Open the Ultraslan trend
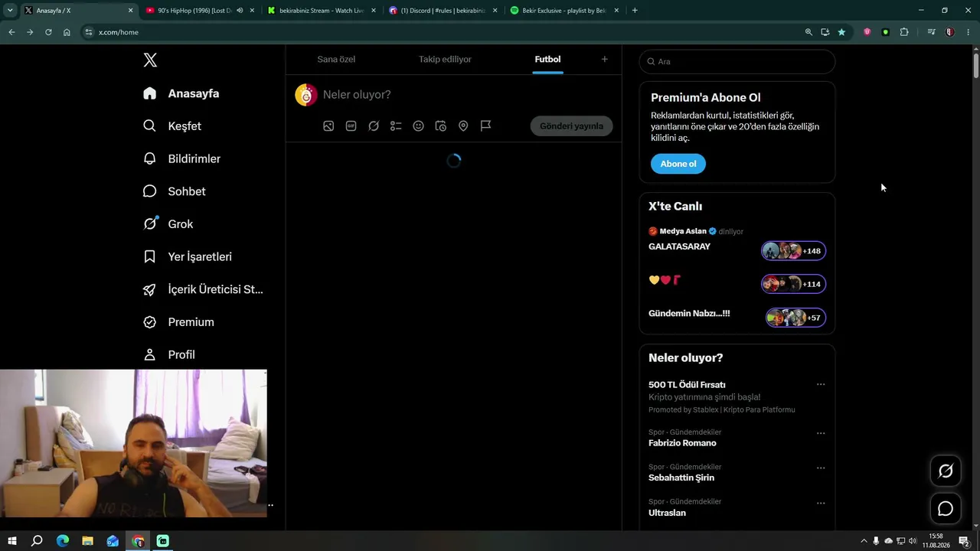The height and width of the screenshot is (551, 980). (667, 513)
